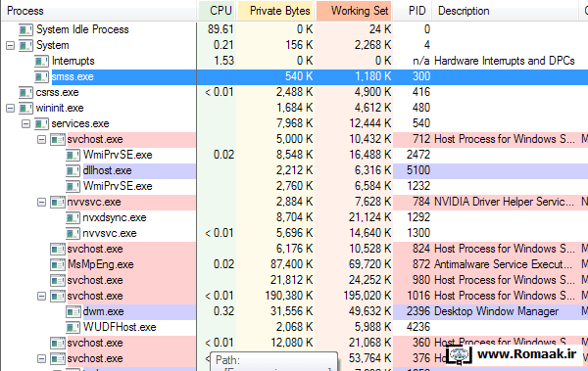This screenshot has height=371, width=588.
Task: Collapse svchost.exe PID 712 children
Action: click(x=41, y=139)
